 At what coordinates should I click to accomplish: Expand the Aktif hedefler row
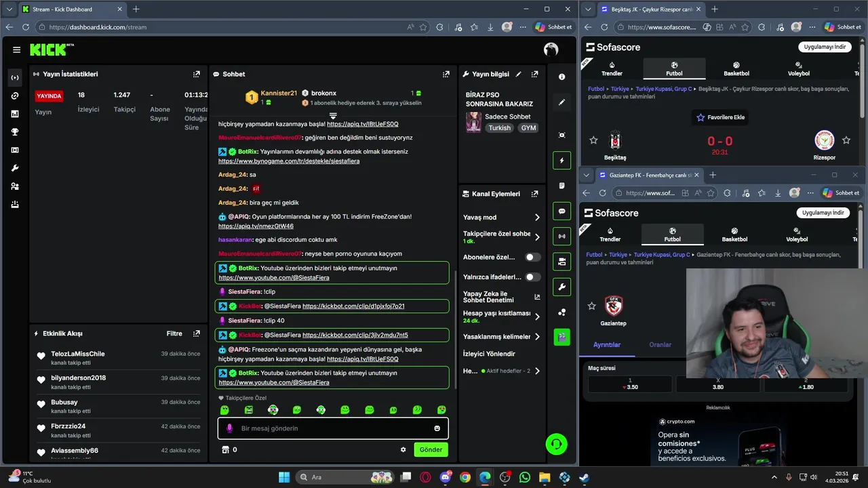(501, 371)
